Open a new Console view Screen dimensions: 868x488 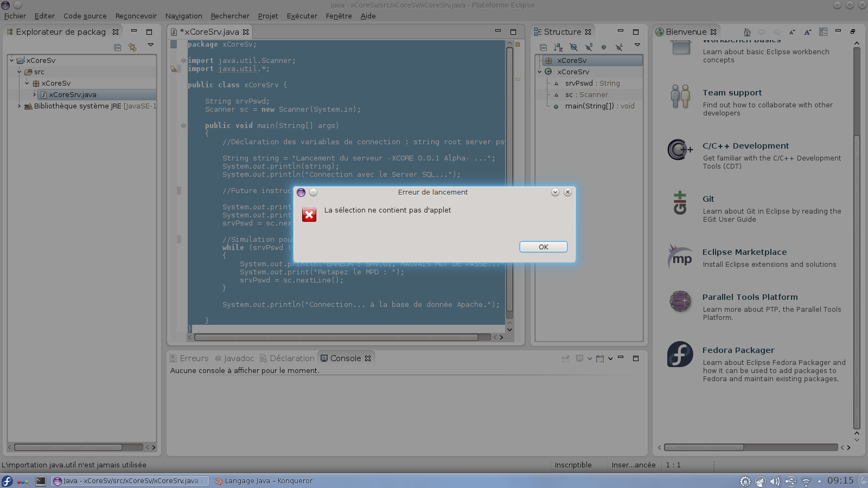click(599, 358)
